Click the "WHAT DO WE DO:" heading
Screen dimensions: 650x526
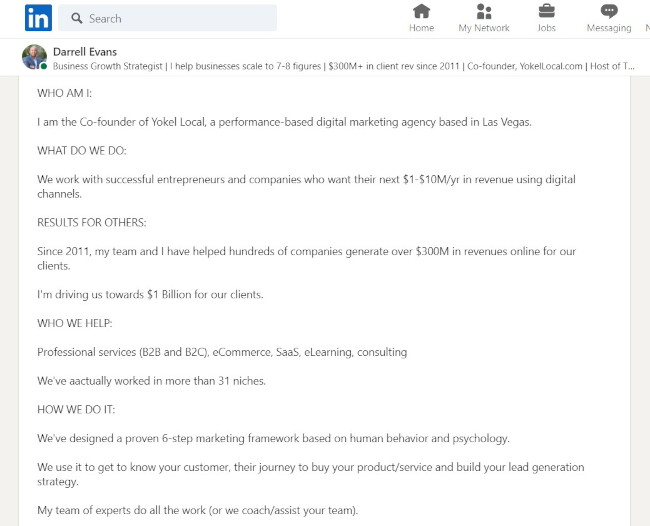tap(82, 151)
